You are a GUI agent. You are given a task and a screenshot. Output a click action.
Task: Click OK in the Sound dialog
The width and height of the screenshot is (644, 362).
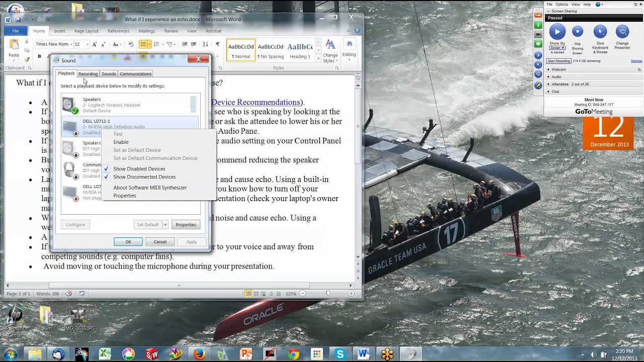tap(128, 242)
